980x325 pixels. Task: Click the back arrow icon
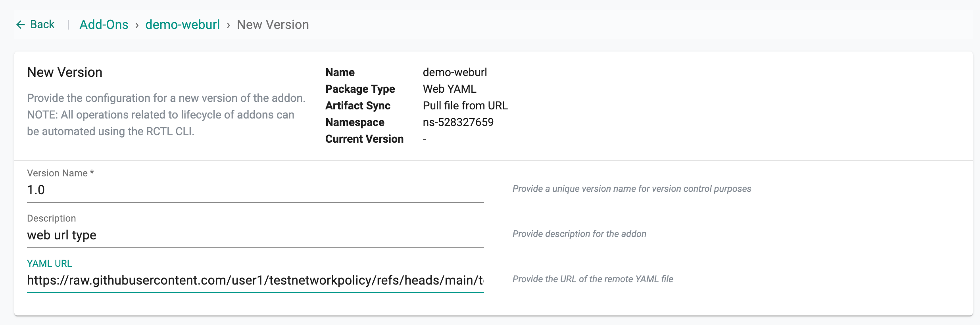(x=20, y=25)
